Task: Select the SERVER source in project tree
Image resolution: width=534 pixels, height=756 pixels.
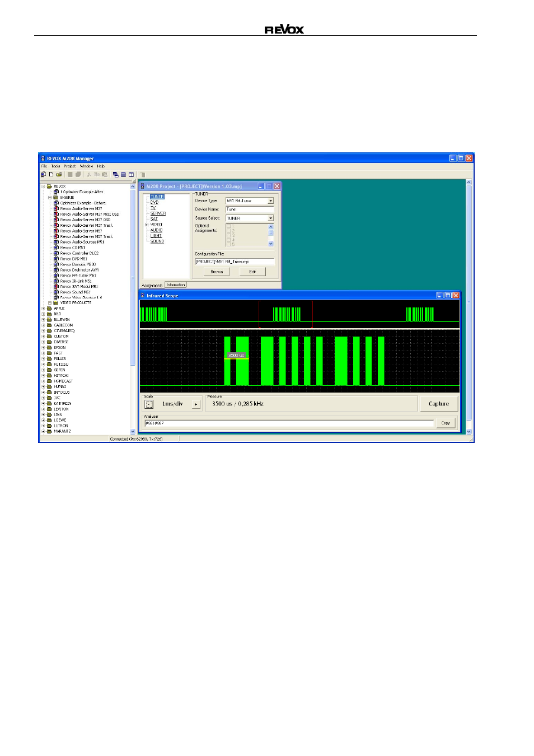Action: [158, 213]
